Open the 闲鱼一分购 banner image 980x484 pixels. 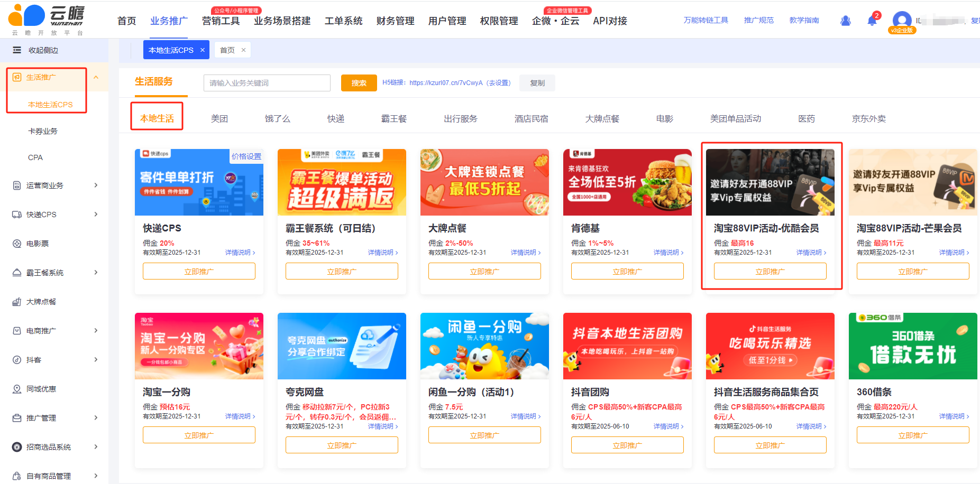484,346
